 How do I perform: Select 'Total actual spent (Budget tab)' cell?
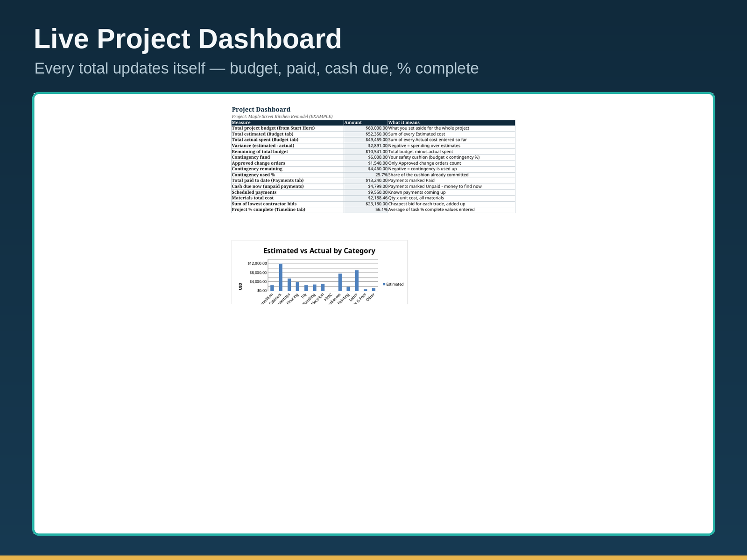point(288,140)
